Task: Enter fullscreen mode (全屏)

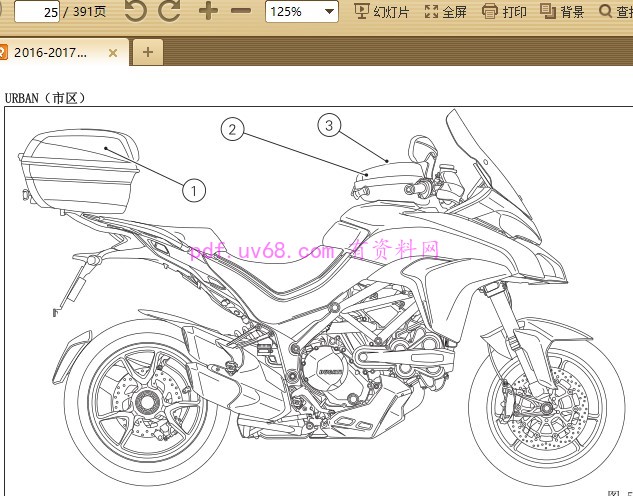Action: point(445,12)
